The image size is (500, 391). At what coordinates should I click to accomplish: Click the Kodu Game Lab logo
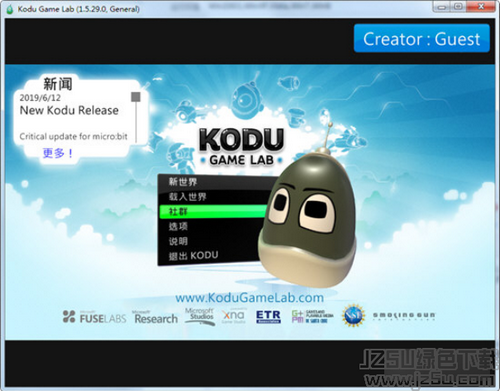(241, 147)
